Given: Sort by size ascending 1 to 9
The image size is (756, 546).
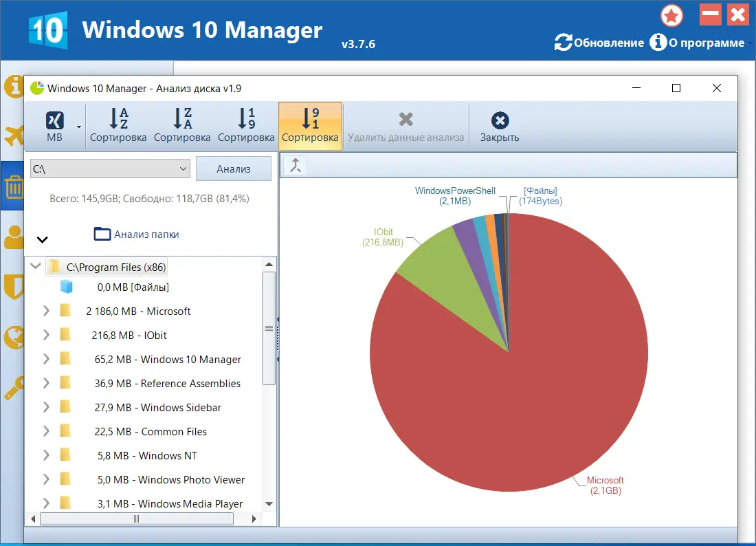Looking at the screenshot, I should pos(246,127).
